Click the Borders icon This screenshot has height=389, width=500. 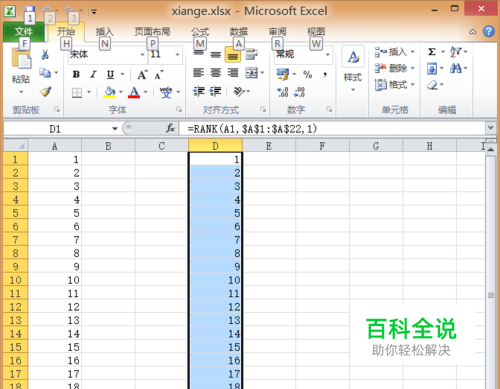pyautogui.click(x=77, y=92)
